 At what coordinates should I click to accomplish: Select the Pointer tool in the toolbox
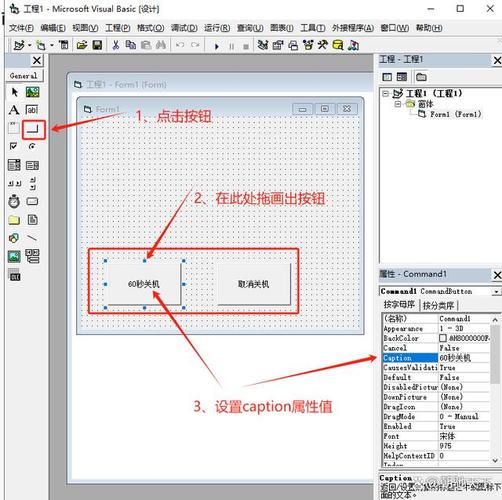tap(14, 92)
